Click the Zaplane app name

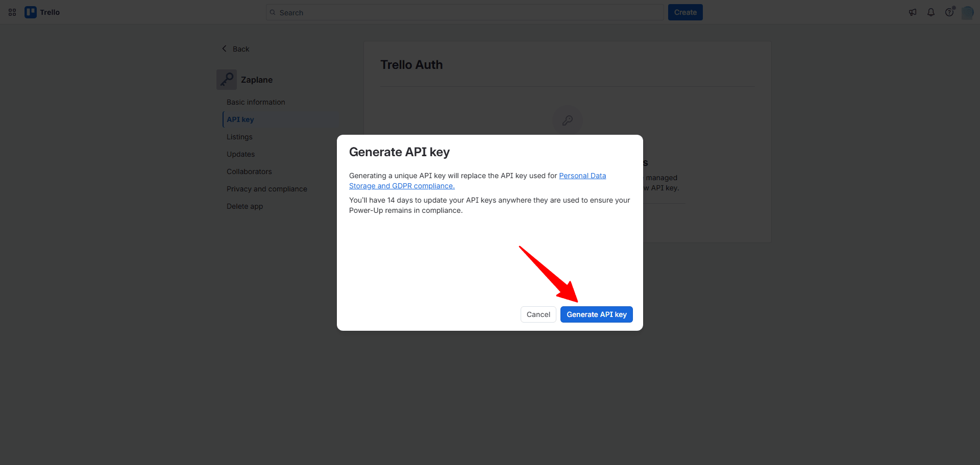tap(257, 80)
